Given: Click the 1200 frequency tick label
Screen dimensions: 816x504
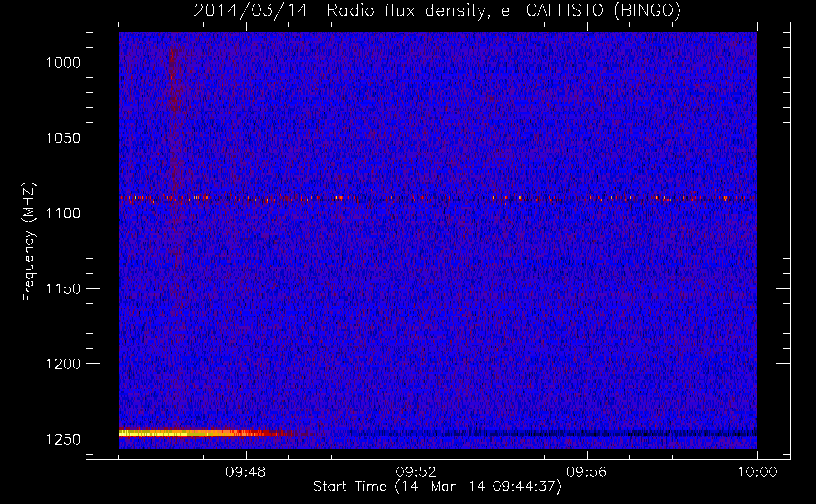Looking at the screenshot, I should point(64,364).
